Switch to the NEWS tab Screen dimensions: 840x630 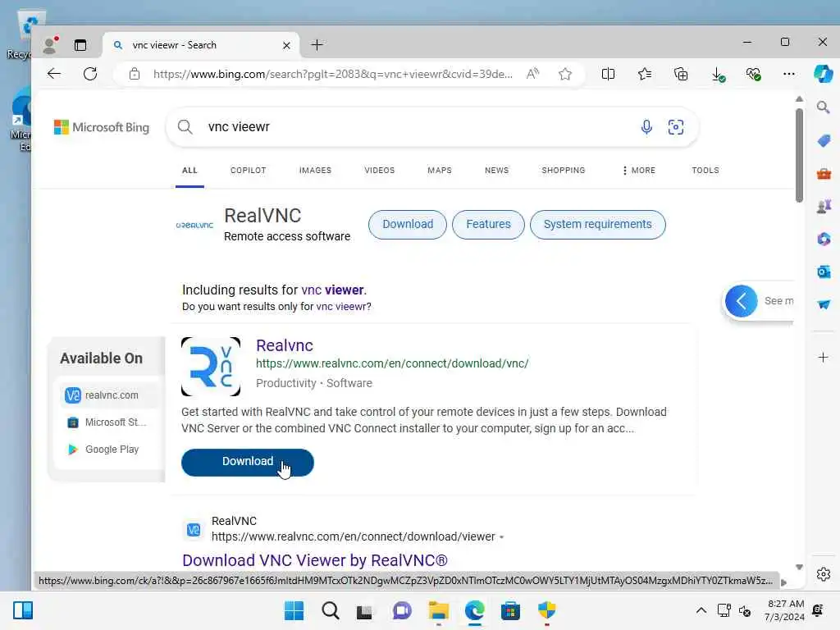coord(496,171)
